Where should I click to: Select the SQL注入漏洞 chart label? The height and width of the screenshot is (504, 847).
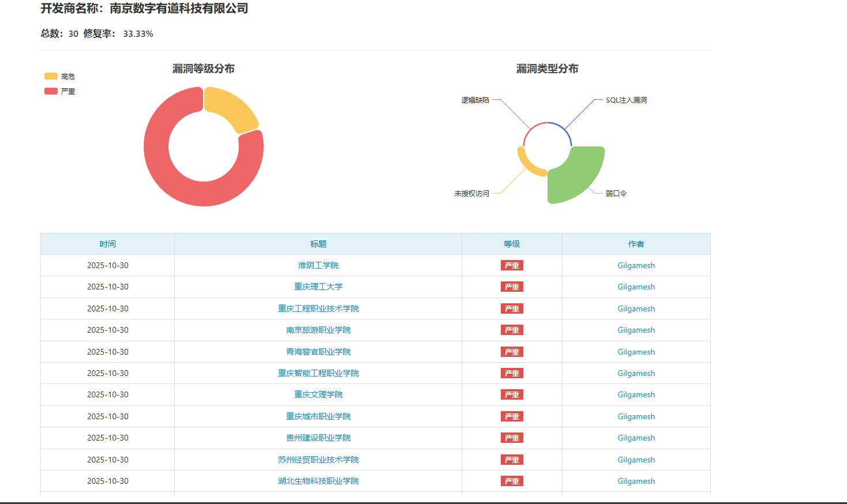[626, 100]
